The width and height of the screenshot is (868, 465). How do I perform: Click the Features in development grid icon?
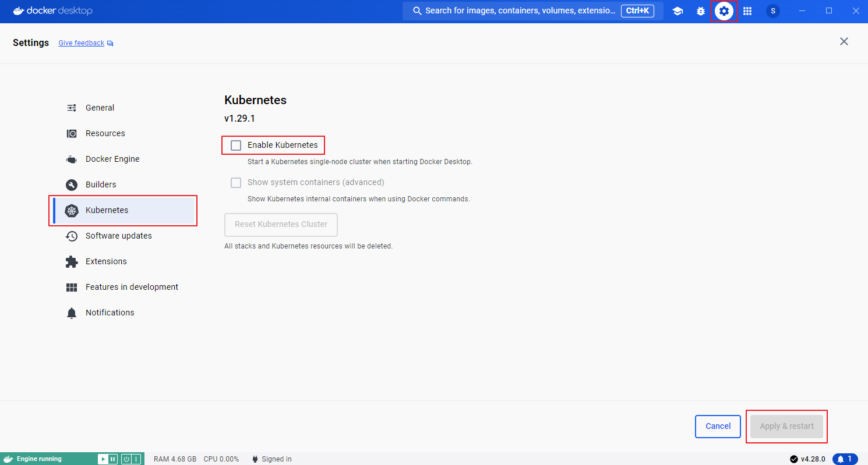(72, 287)
